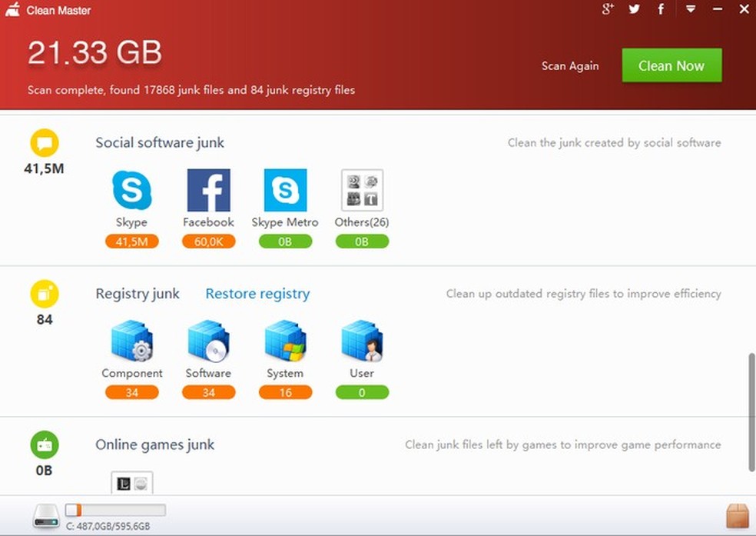Click the Clean Now button

(x=671, y=65)
